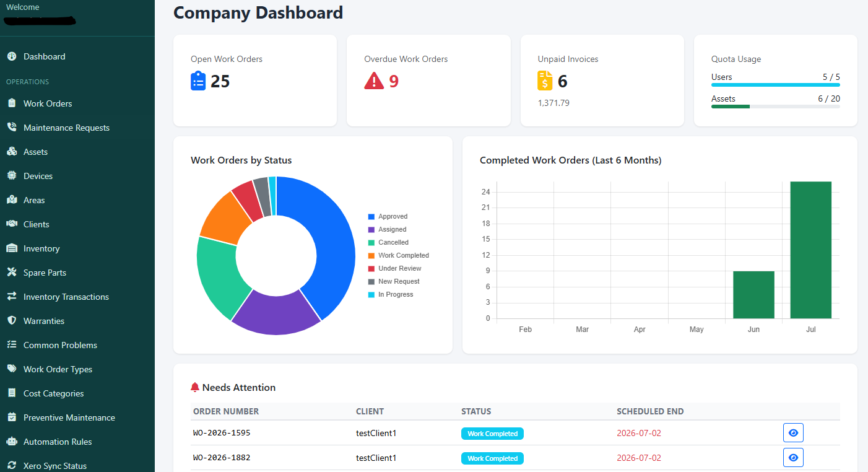Toggle New Request series in legend
This screenshot has height=472, width=868.
point(394,281)
